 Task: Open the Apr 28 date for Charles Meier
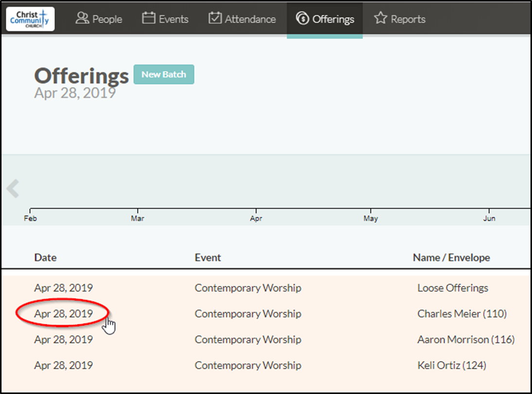click(64, 313)
